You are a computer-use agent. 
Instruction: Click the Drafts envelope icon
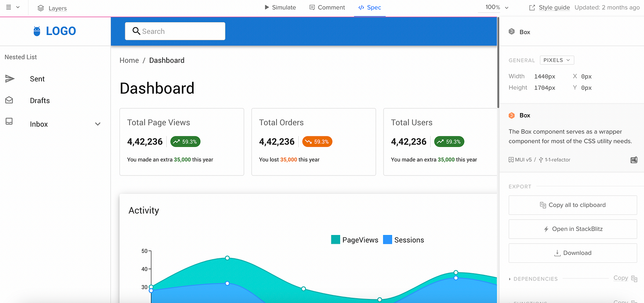9,100
